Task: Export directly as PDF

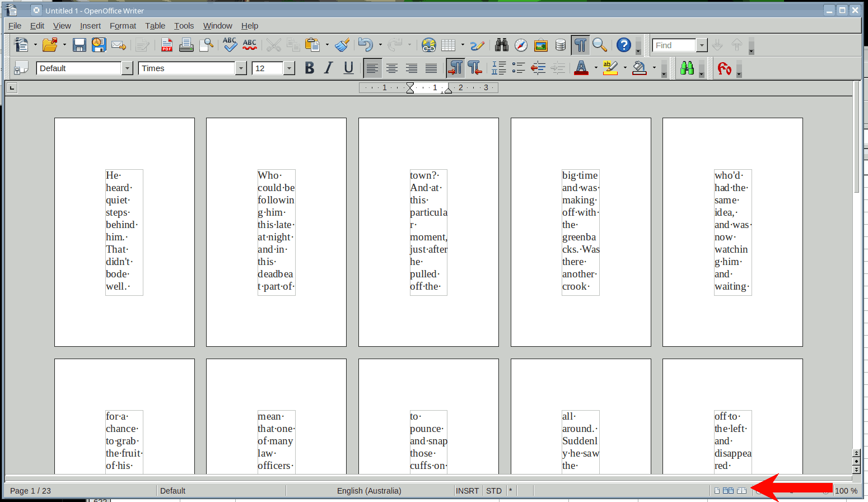Action: [167, 45]
